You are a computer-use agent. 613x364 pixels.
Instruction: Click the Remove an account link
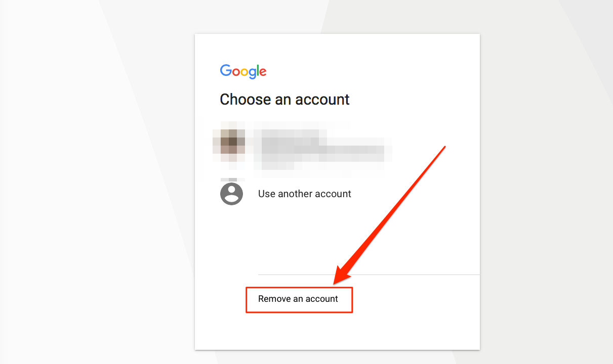click(x=298, y=299)
